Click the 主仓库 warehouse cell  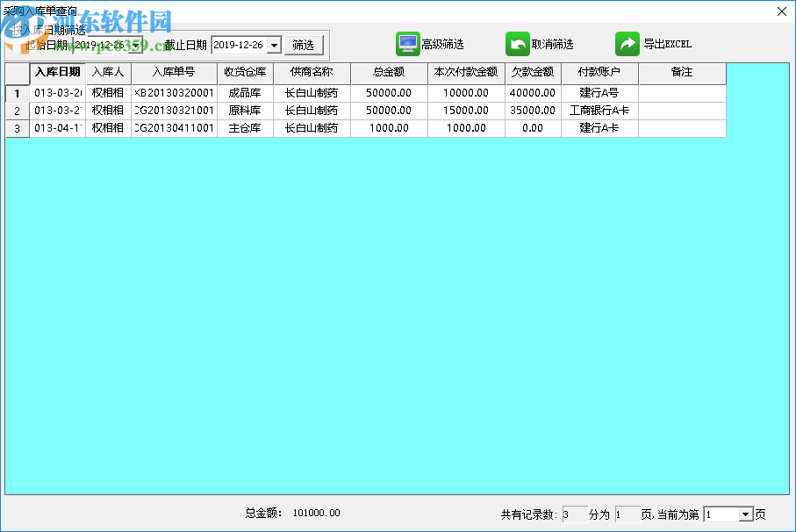[245, 128]
